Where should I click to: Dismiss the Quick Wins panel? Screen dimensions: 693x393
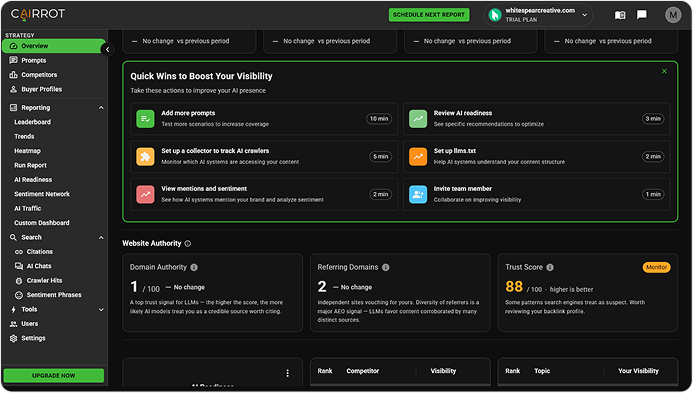pos(664,71)
